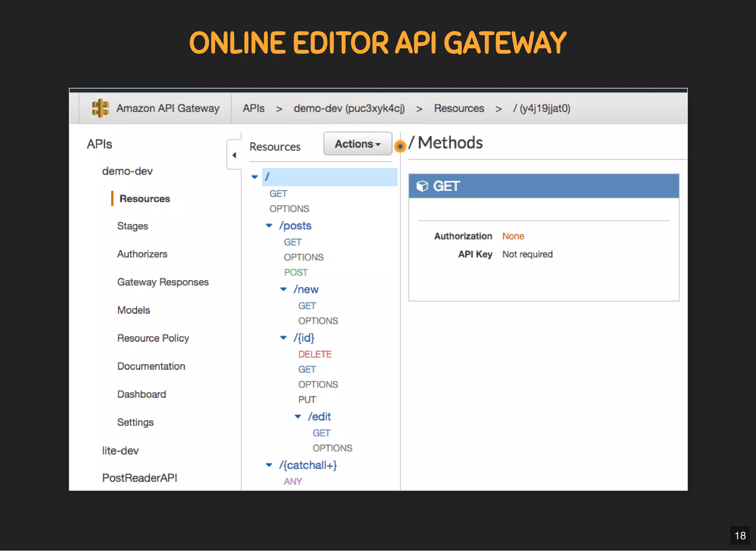Viewport: 756px width, 551px height.
Task: Click the APIs heading in sidebar
Action: coord(100,144)
